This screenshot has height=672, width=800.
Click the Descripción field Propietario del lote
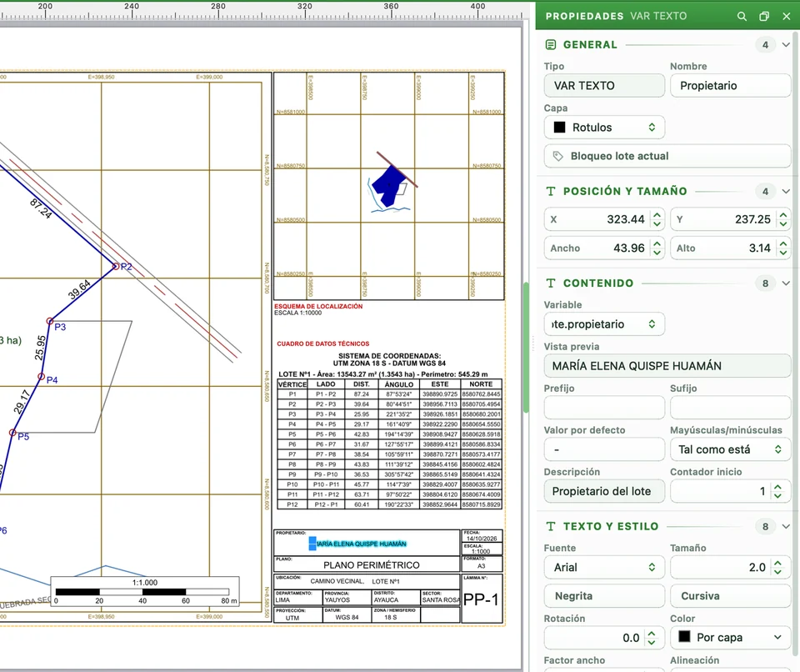(x=604, y=492)
